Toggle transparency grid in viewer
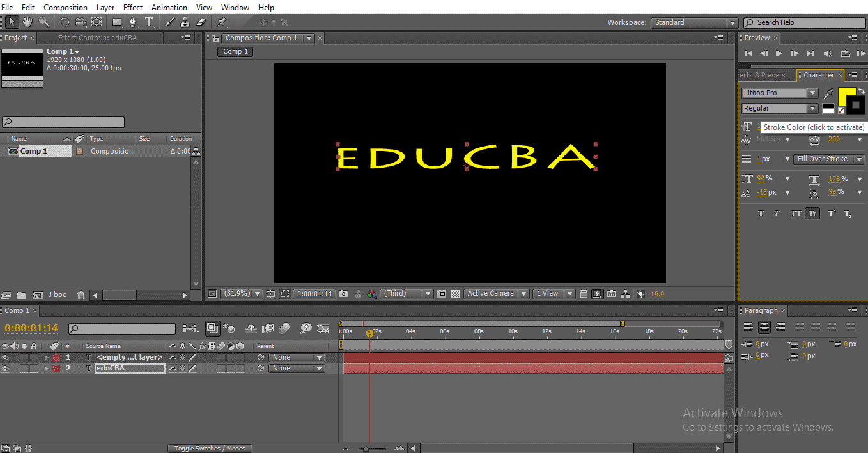 [455, 294]
